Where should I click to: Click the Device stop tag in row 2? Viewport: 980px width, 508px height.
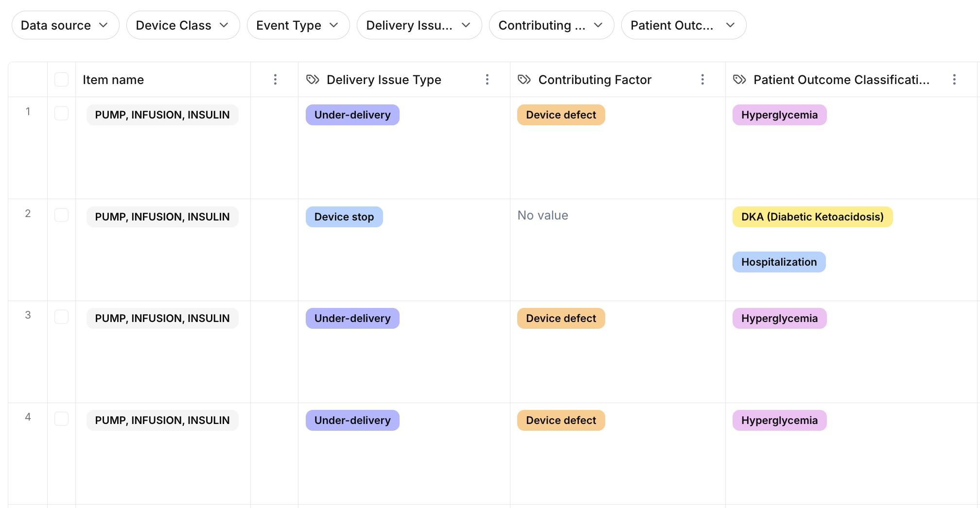click(344, 217)
